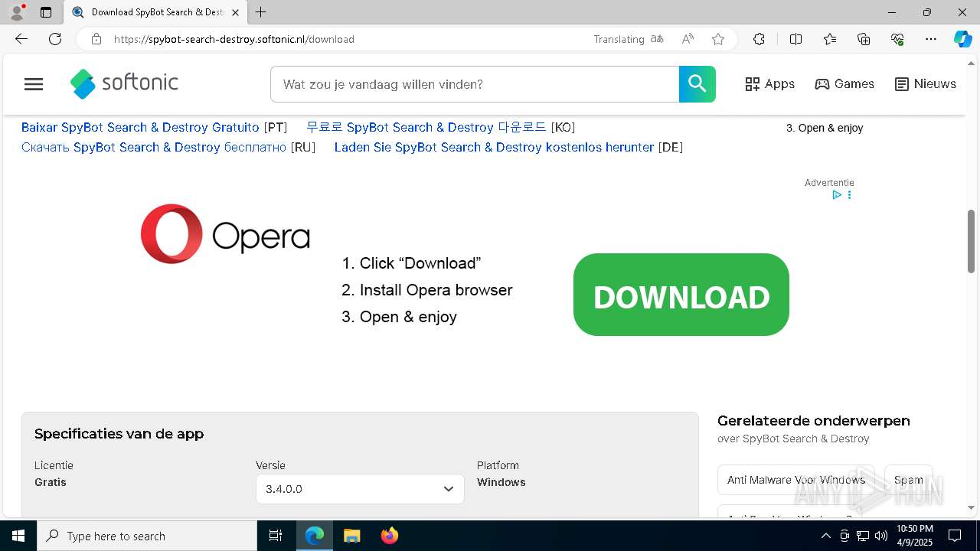Expand the Versie 3.4.0.0 dropdown
Image resolution: width=980 pixels, height=551 pixels.
pos(360,489)
